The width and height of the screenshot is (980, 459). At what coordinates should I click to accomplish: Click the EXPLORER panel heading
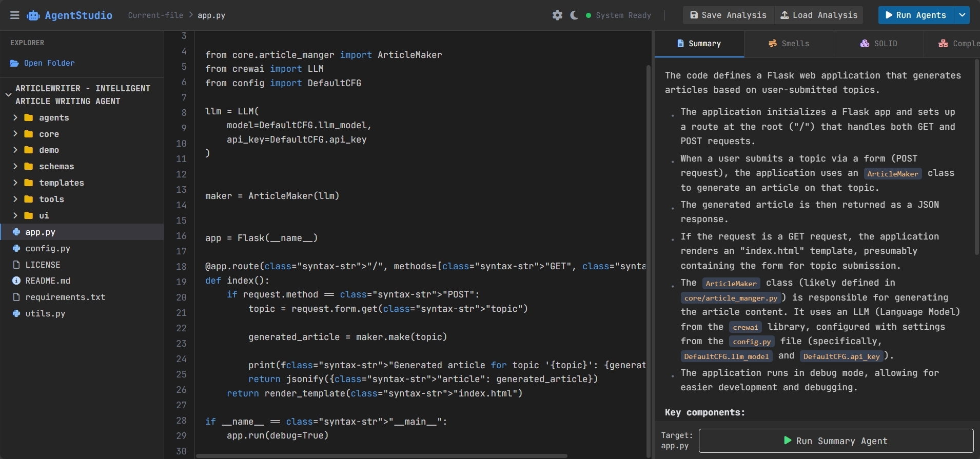point(27,43)
